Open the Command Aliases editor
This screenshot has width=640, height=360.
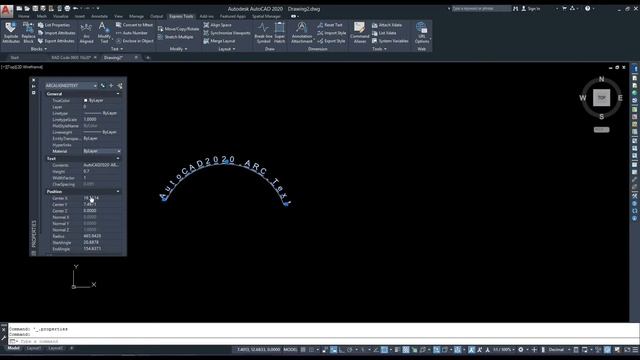360,33
